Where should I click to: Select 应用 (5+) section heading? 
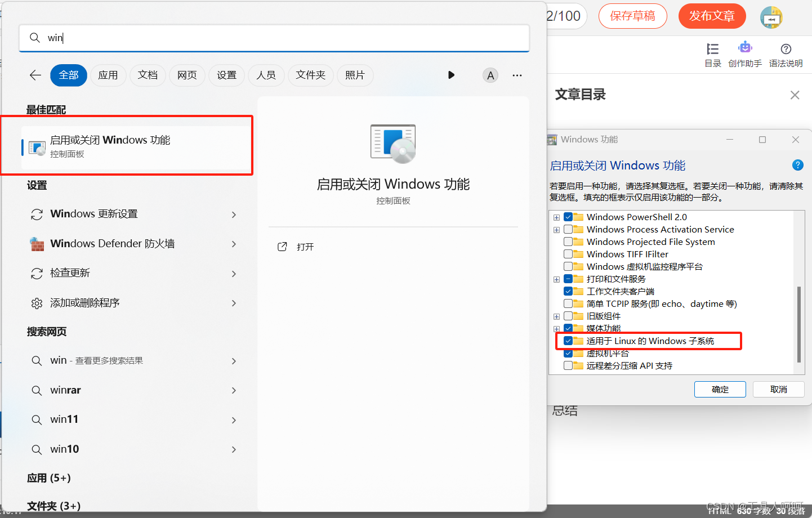pos(49,478)
